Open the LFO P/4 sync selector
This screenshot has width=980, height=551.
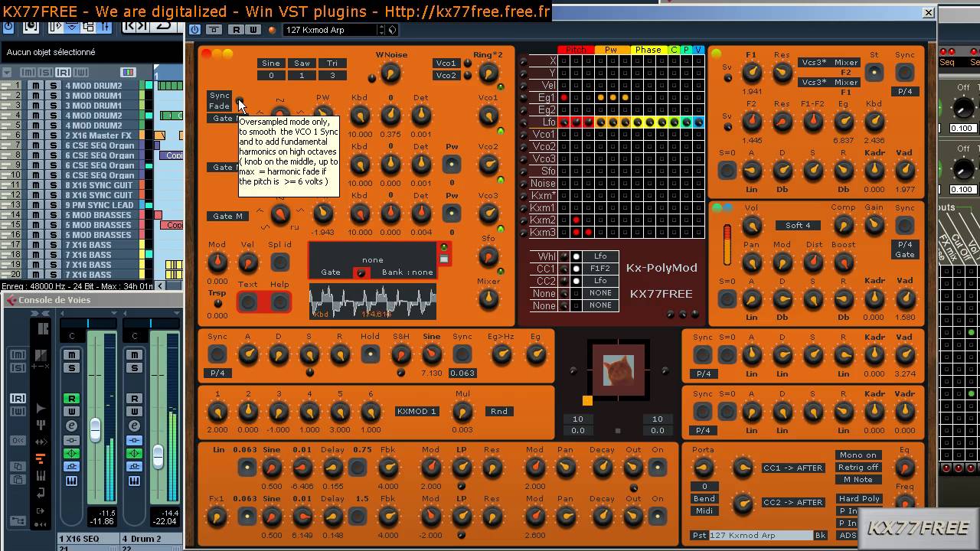point(217,373)
